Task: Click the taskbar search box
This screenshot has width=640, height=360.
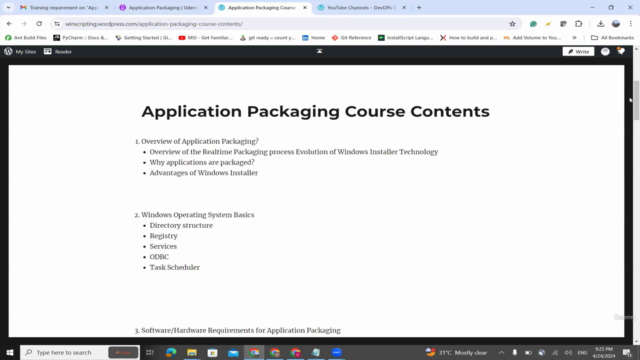Action: (x=80, y=352)
